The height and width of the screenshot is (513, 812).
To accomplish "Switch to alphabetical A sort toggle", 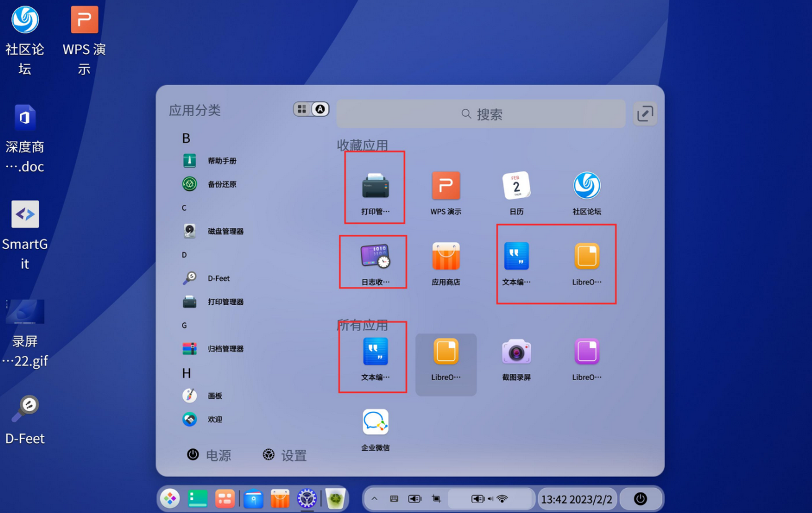I will pyautogui.click(x=320, y=109).
